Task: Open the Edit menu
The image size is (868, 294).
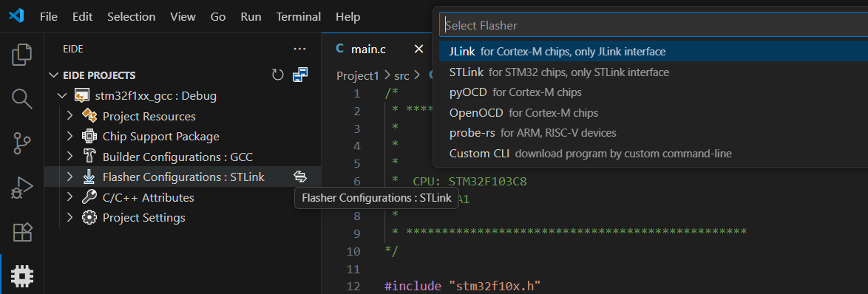Action: [83, 16]
